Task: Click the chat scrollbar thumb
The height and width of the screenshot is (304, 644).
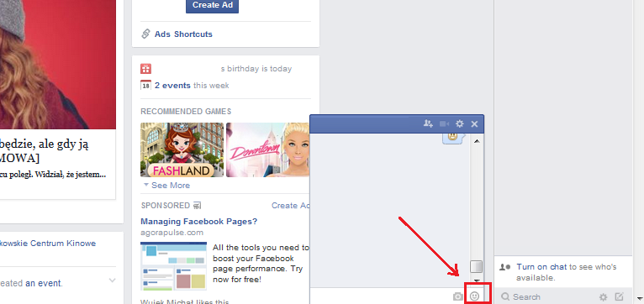Action: [x=477, y=267]
